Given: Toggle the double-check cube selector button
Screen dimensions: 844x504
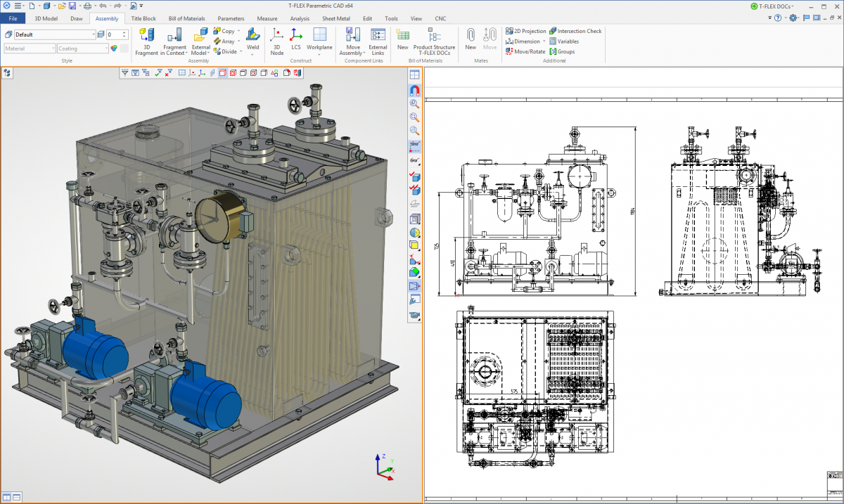Looking at the screenshot, I should tap(414, 190).
